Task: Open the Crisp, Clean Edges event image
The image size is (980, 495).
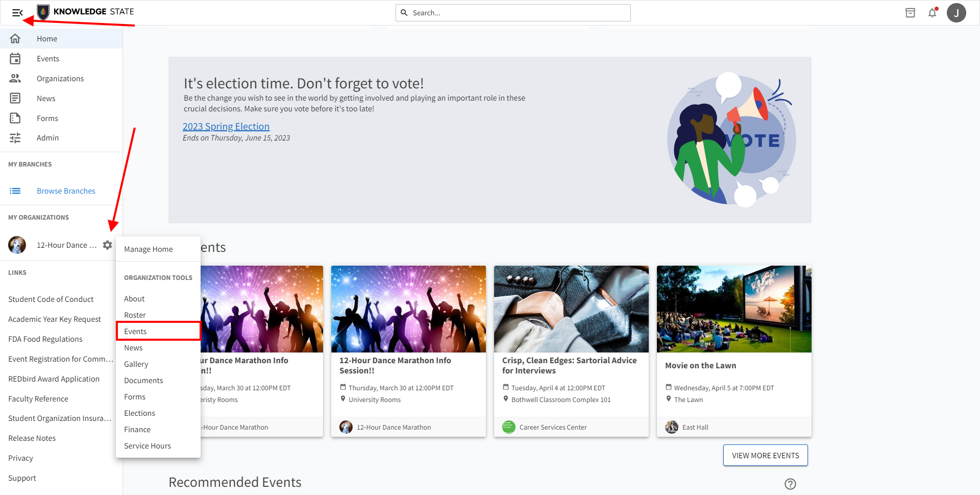Action: click(x=571, y=309)
